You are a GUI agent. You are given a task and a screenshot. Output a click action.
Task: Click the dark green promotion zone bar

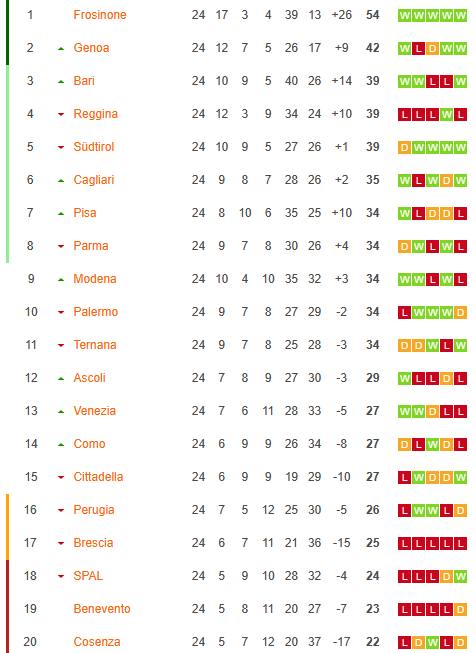(x=7, y=32)
